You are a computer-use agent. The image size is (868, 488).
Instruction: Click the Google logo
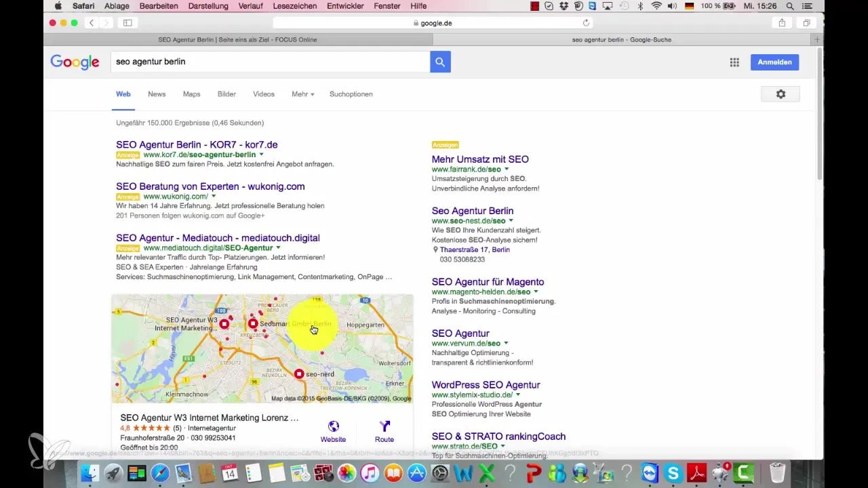(x=75, y=62)
